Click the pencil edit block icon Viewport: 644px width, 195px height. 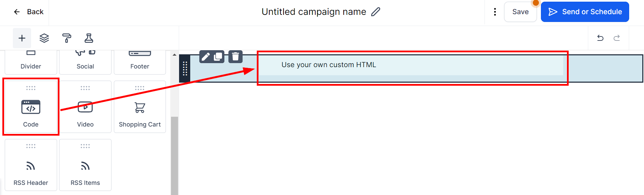[205, 56]
